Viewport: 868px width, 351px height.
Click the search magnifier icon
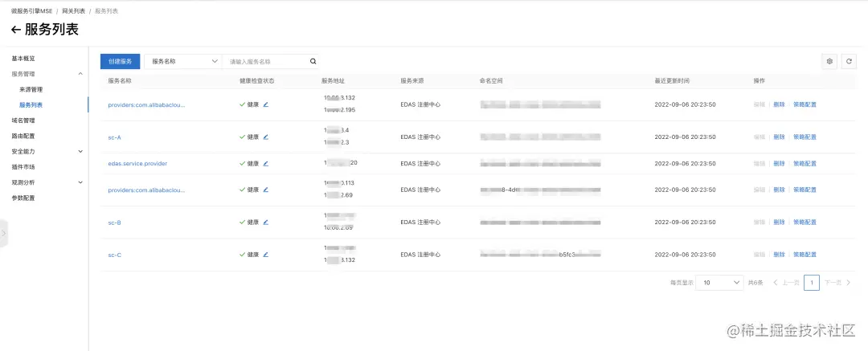point(313,62)
